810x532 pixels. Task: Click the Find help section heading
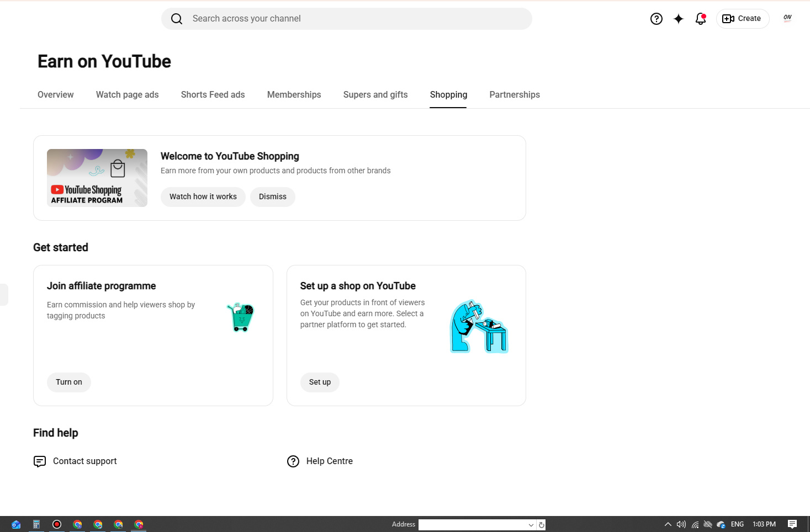point(56,433)
